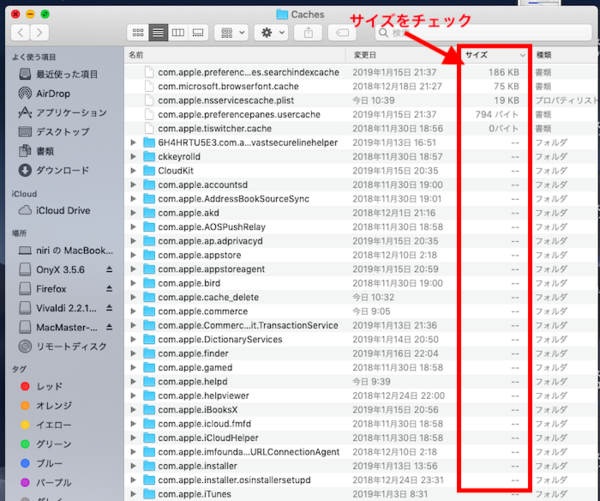The height and width of the screenshot is (501, 600).
Task: Open 最近使った項目 in the sidebar
Action: (59, 74)
